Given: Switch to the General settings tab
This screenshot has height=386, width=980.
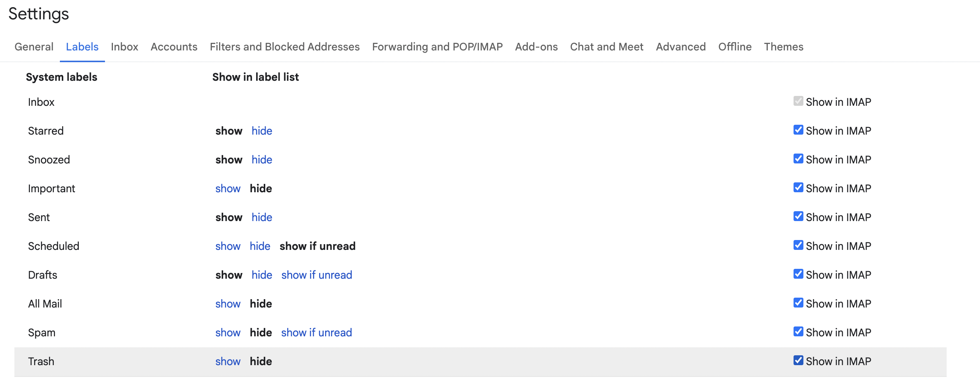Looking at the screenshot, I should pos(33,46).
